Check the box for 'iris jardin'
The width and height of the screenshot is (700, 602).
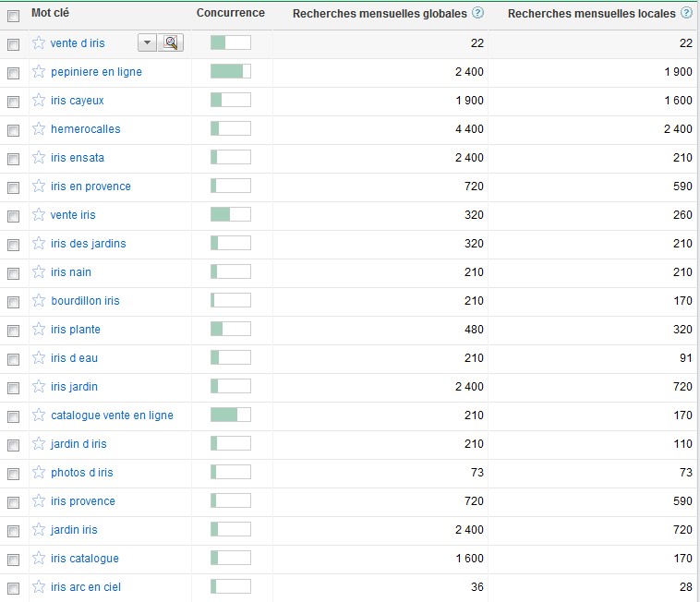[x=14, y=388]
